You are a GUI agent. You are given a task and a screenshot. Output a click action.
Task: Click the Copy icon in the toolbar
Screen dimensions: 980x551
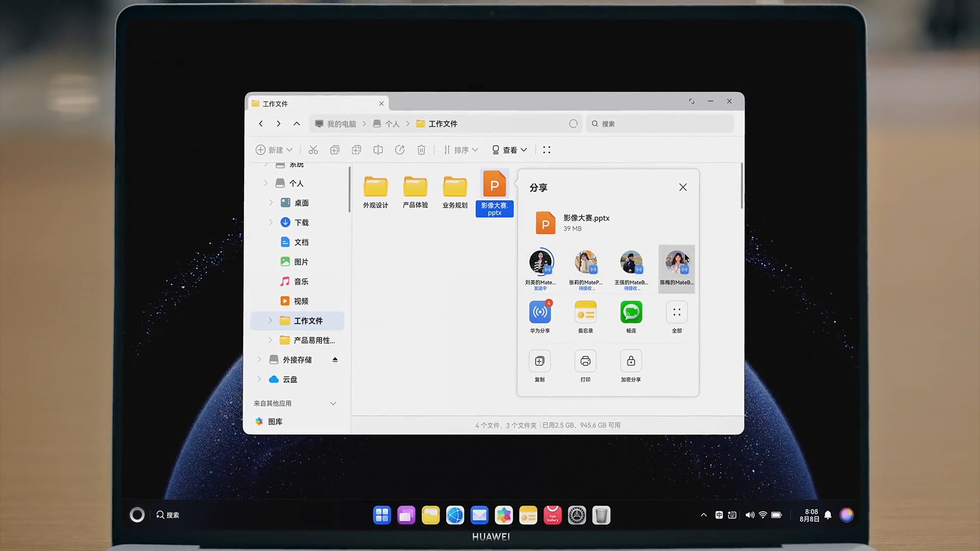coord(334,149)
